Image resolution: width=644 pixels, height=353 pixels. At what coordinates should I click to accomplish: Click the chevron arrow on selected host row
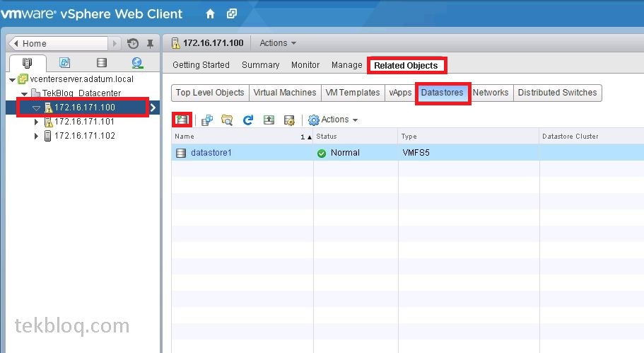click(x=153, y=108)
